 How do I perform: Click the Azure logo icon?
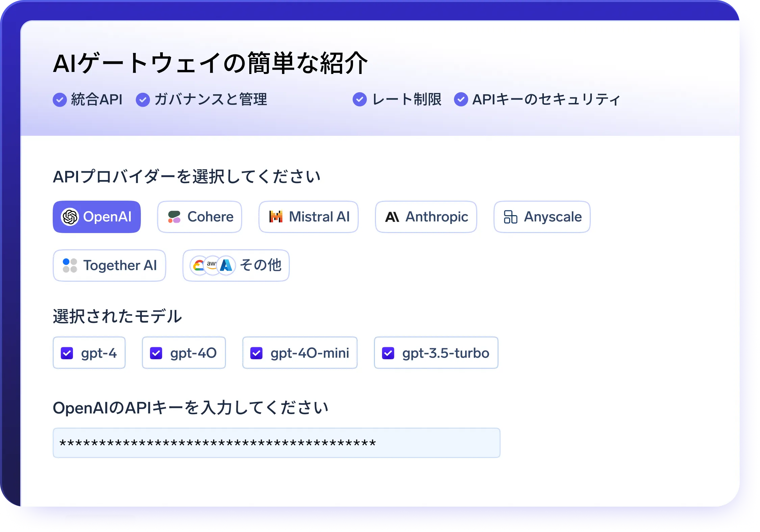click(226, 265)
